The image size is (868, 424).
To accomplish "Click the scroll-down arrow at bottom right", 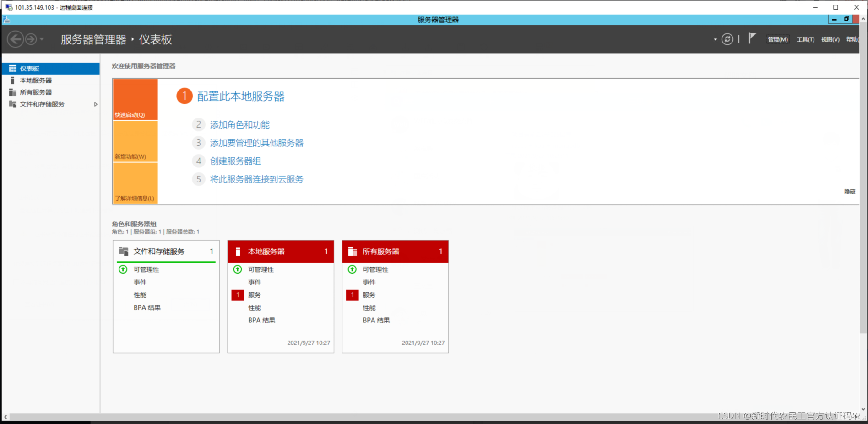I will [x=863, y=410].
